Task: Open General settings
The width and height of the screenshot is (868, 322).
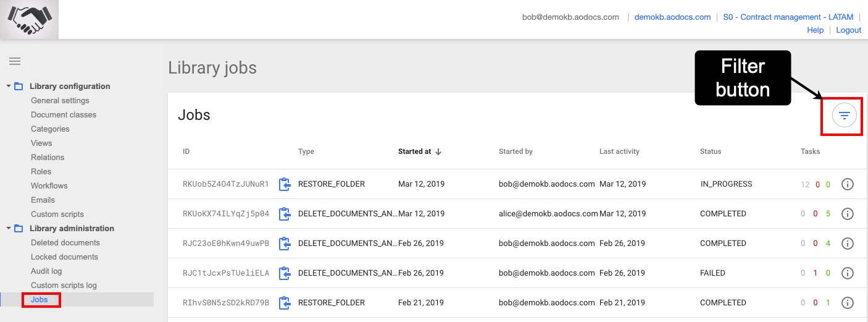Action: click(60, 101)
